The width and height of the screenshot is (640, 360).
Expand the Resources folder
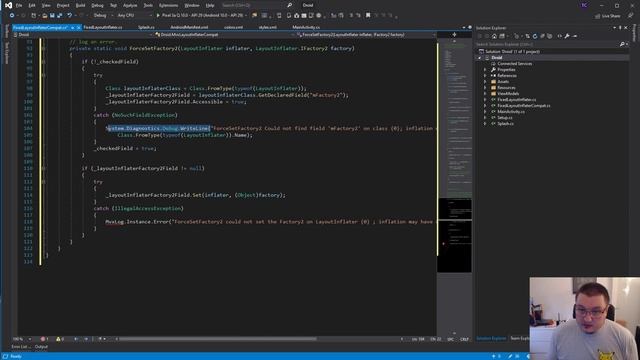tap(485, 88)
